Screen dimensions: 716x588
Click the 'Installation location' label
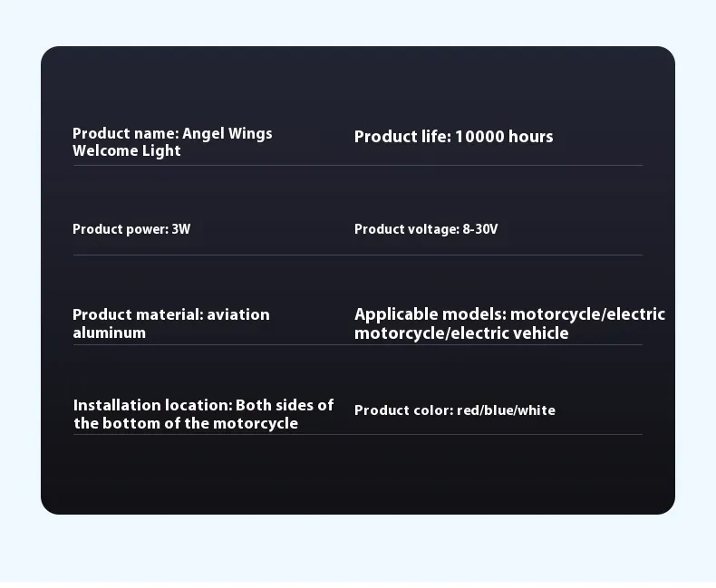coord(152,405)
